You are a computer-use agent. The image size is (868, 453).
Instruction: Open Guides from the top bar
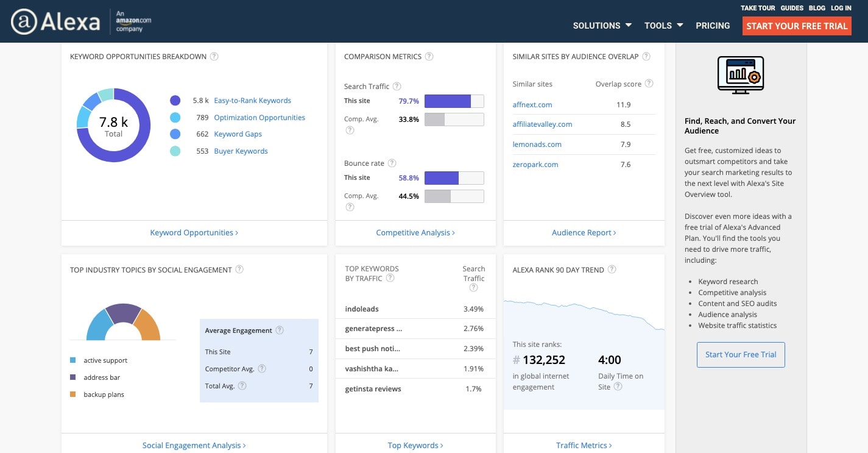[792, 8]
